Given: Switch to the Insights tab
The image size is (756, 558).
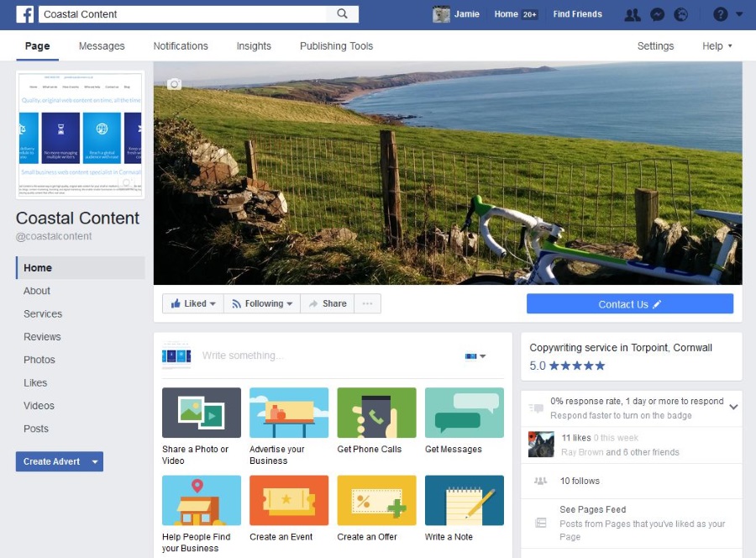Looking at the screenshot, I should [x=254, y=45].
